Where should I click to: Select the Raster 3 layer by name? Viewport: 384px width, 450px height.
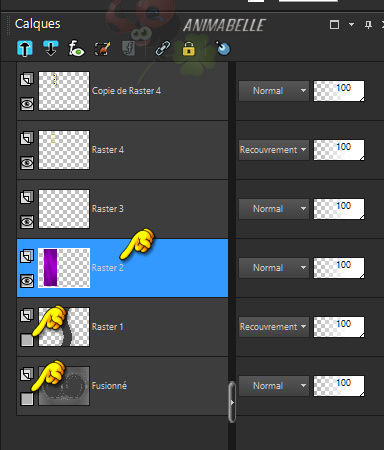(x=108, y=209)
